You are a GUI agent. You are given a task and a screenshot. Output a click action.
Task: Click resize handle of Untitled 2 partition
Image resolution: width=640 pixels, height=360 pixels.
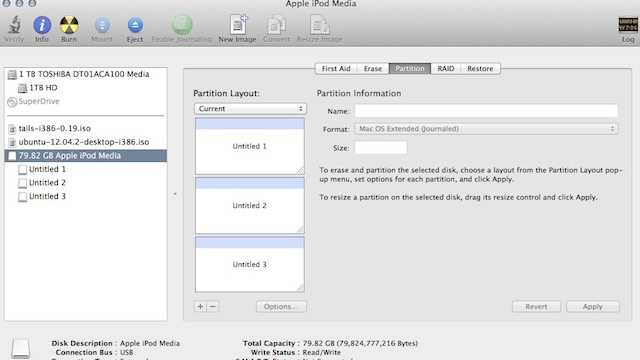point(300,229)
